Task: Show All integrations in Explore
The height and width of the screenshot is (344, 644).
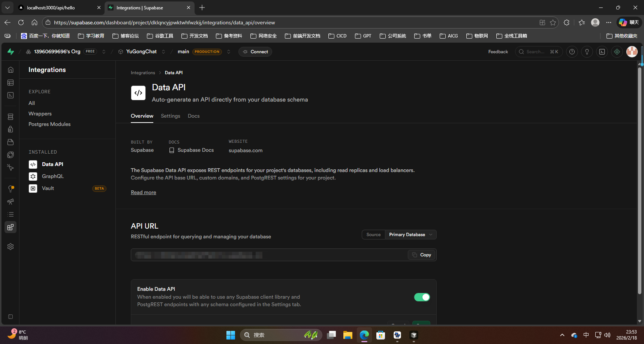Action: (31, 103)
